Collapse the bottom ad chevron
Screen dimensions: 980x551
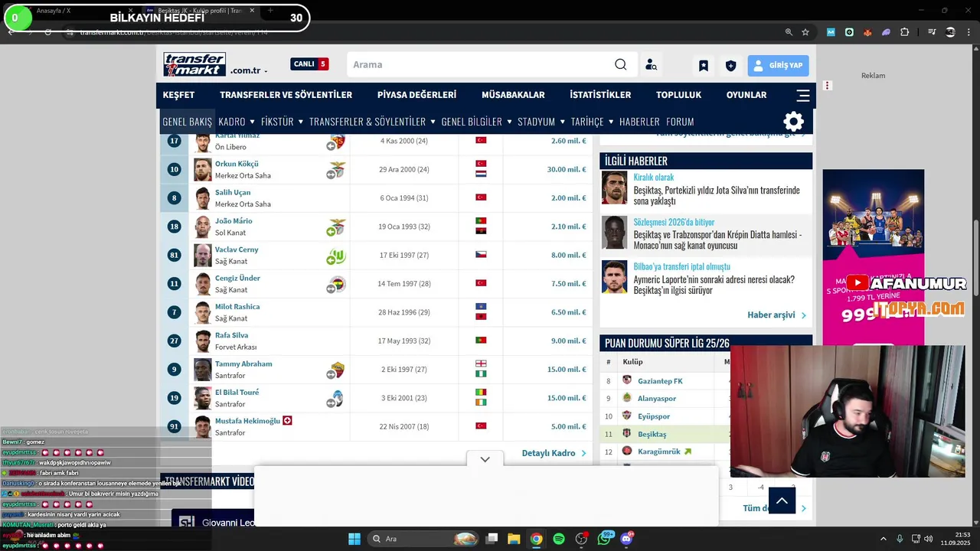485,459
